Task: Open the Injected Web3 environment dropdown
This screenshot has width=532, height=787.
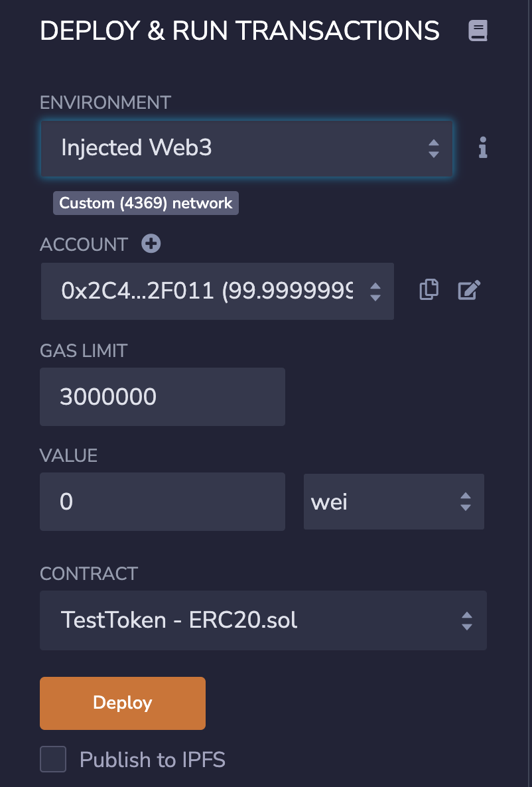Action: pyautogui.click(x=247, y=148)
